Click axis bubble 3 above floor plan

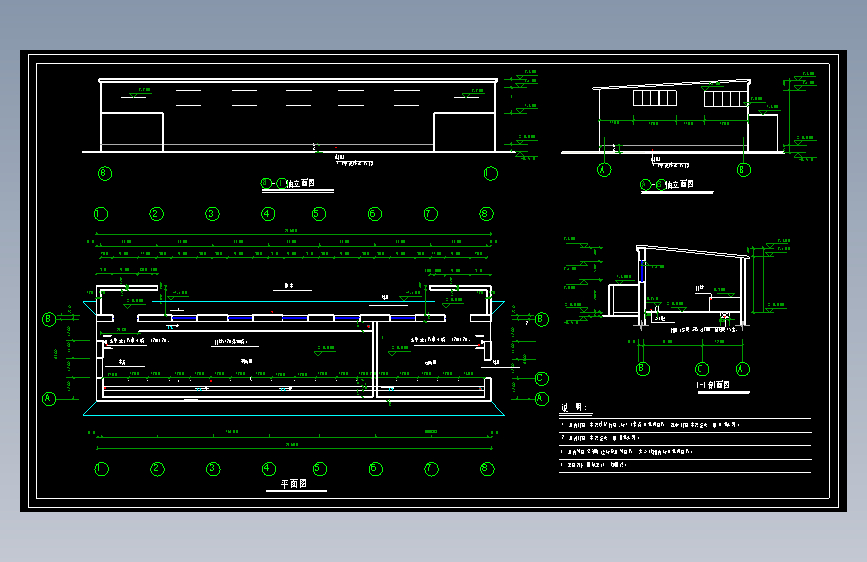pos(212,214)
